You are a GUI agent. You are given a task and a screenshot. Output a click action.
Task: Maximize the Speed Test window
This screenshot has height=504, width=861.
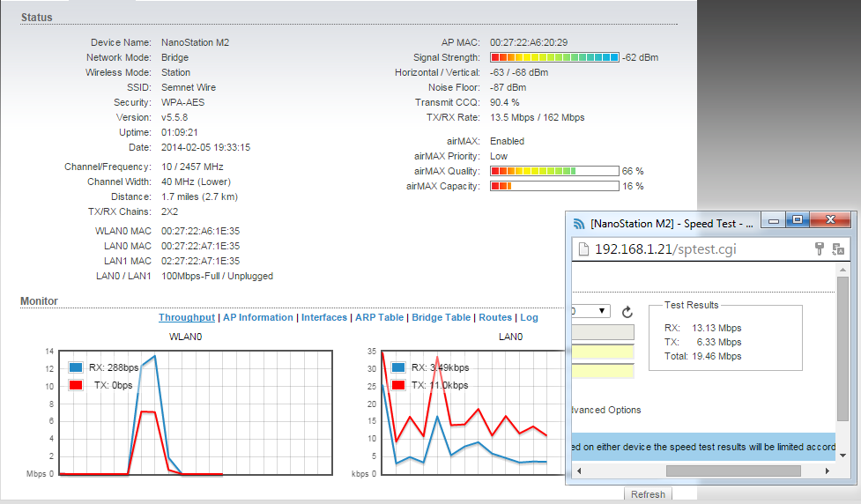pyautogui.click(x=798, y=220)
